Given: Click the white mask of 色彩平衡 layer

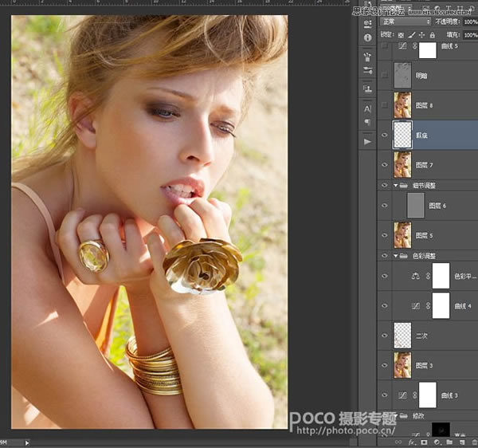Looking at the screenshot, I should pos(441,276).
